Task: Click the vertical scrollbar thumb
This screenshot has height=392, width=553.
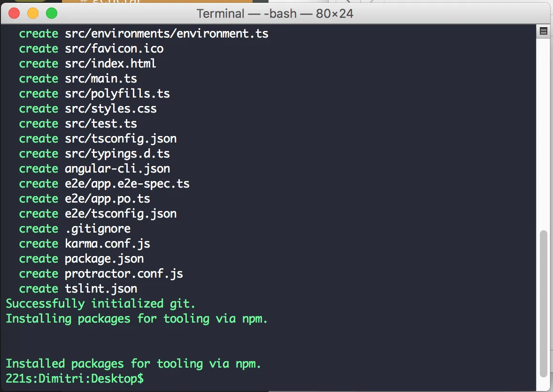Action: click(x=544, y=302)
